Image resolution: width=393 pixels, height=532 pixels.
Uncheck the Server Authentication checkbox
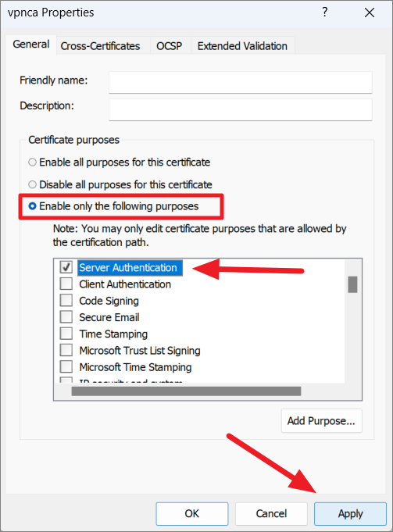pyautogui.click(x=66, y=267)
